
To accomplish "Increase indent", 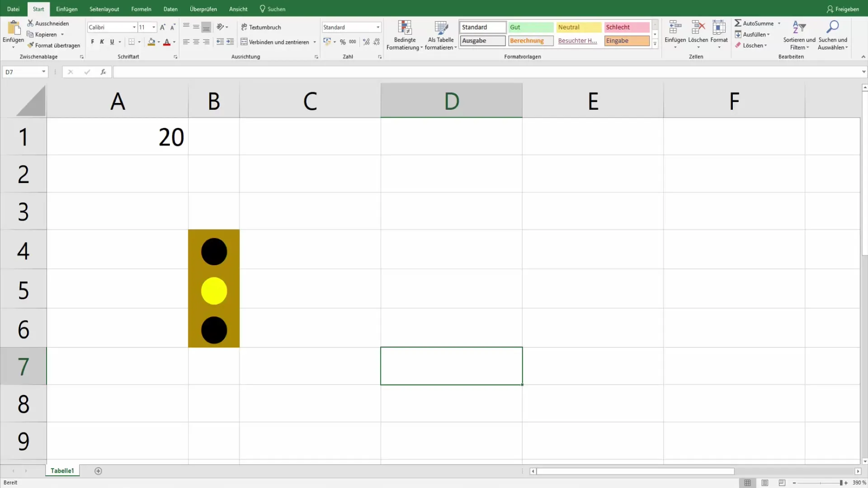I will (230, 42).
